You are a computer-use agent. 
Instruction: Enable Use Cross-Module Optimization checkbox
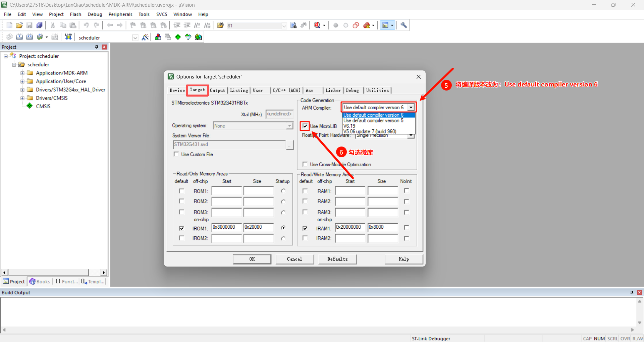click(305, 164)
